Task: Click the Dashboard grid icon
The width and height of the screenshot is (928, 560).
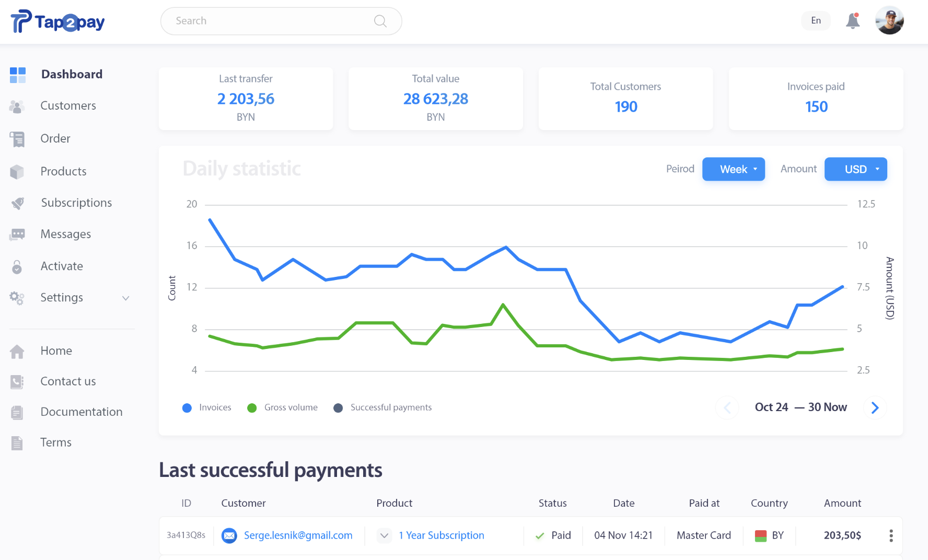Action: [x=18, y=75]
